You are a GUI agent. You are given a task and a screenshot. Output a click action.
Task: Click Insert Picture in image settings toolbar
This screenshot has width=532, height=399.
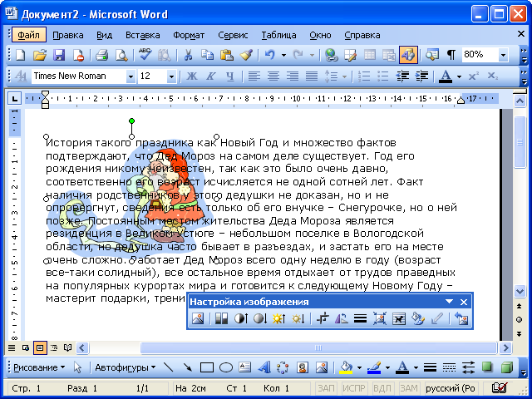(198, 319)
